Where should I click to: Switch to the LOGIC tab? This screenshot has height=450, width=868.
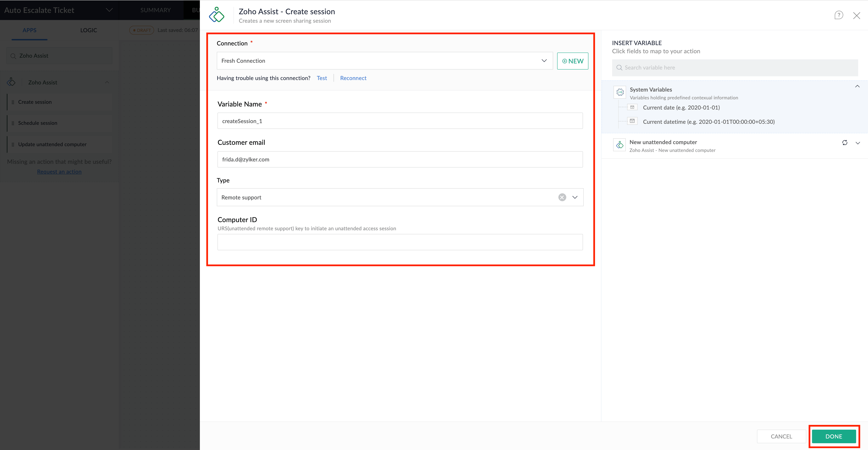[89, 30]
